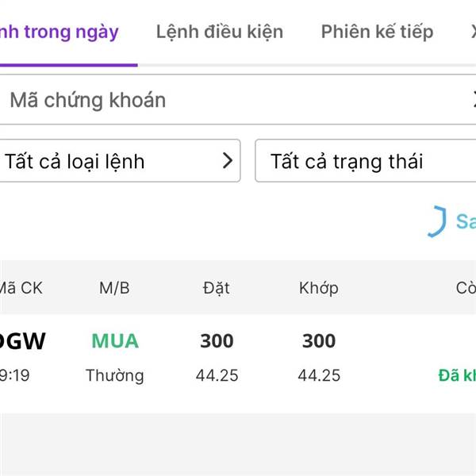Viewport: 476px width, 476px height.
Task: Select the matched price 44.25 under Khớp
Action: [319, 375]
